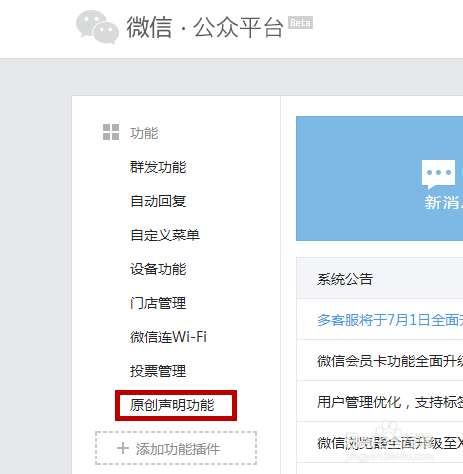Open 群发功能 in sidebar
Screen dimensions: 463x474
158,167
